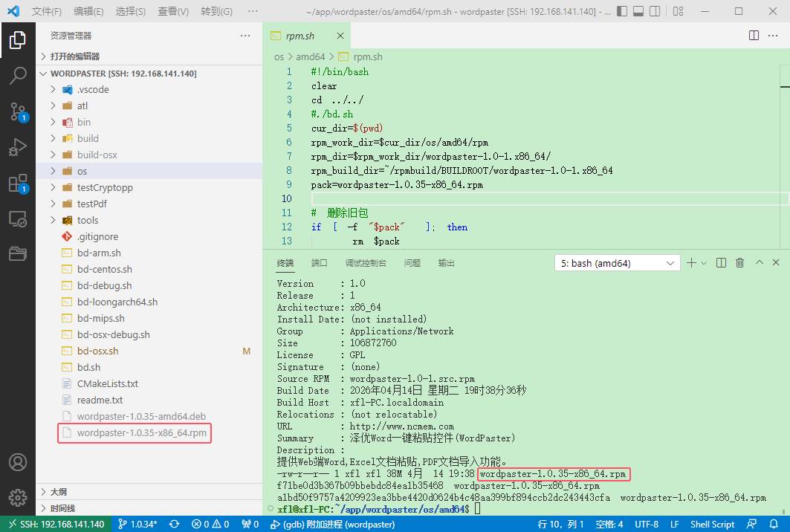Select wordpaster-1.0.35-x86_64.rpm in explorer
Image resolution: width=790 pixels, height=532 pixels.
pos(141,433)
